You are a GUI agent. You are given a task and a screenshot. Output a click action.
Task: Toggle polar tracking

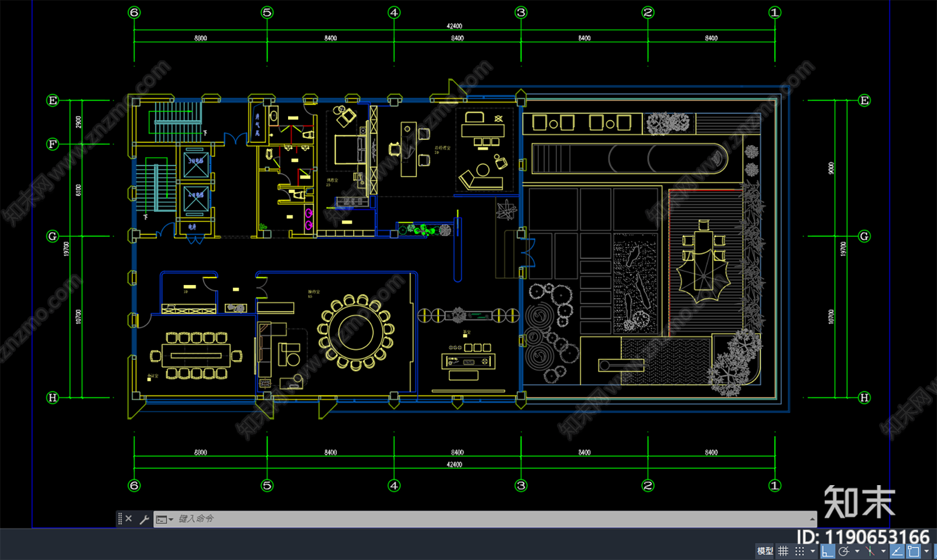(844, 551)
